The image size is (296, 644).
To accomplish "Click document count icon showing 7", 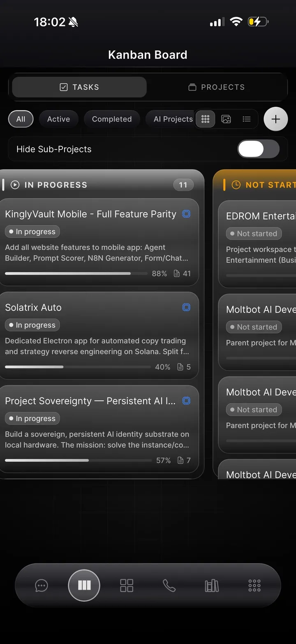I will point(180,460).
